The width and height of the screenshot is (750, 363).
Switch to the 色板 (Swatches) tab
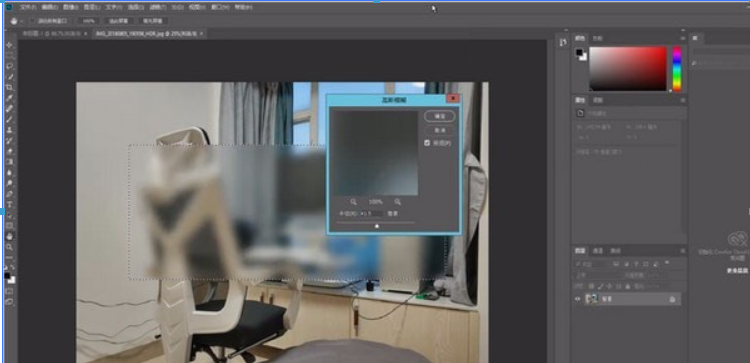click(x=598, y=38)
